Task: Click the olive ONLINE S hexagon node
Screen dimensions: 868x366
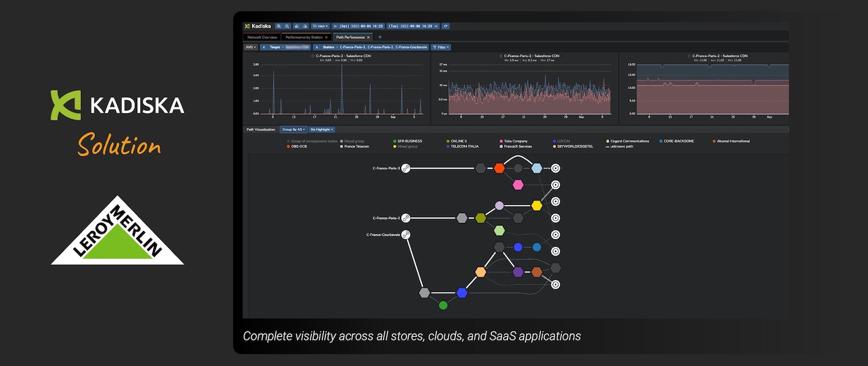Action: tap(480, 218)
